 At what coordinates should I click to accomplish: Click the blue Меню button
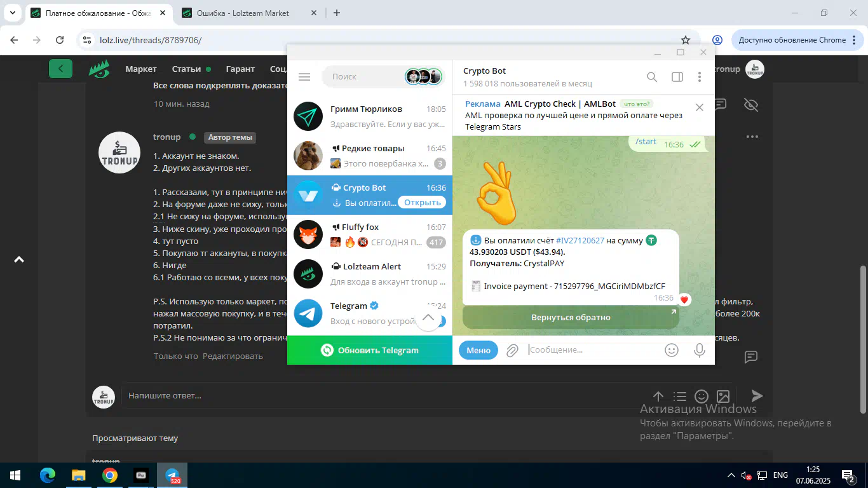pyautogui.click(x=478, y=350)
